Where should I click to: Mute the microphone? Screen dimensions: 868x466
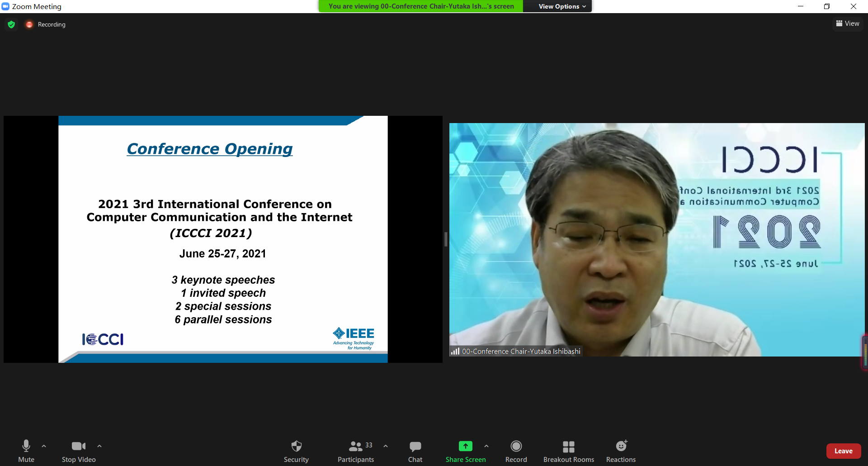click(26, 451)
